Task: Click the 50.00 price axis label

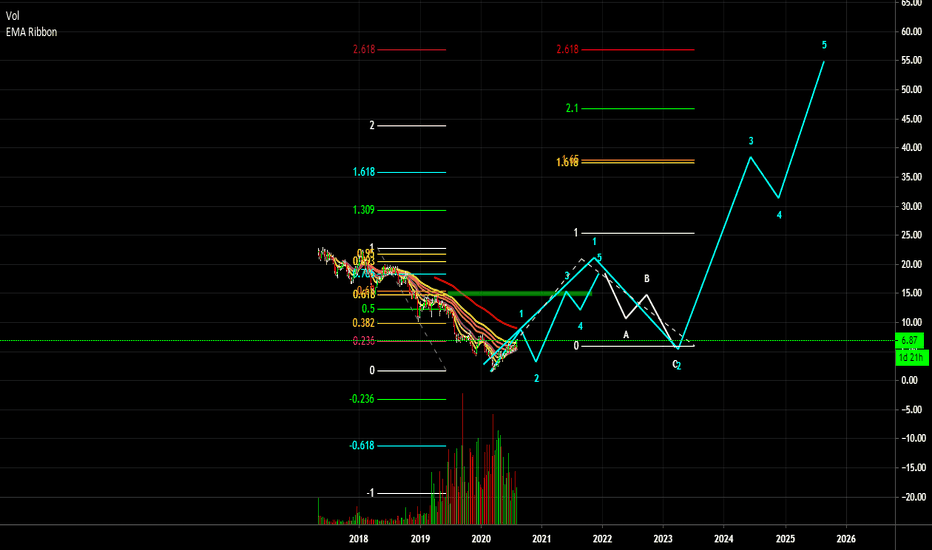Action: [911, 90]
